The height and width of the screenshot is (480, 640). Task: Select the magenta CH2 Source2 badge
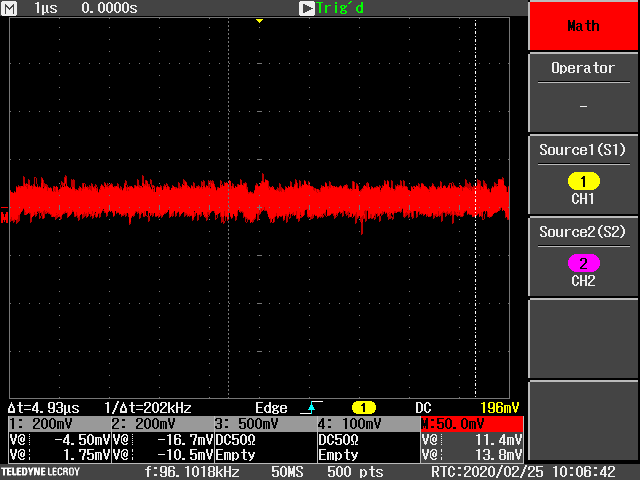tap(583, 263)
